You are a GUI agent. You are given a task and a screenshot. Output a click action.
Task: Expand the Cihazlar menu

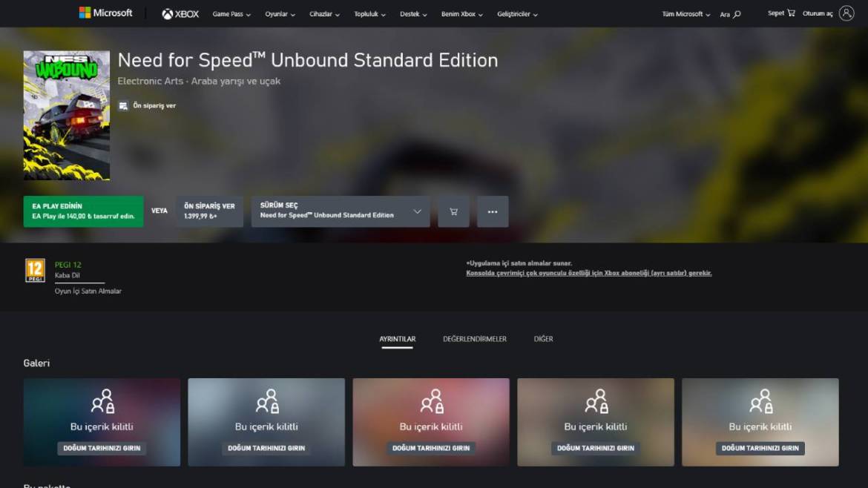coord(324,14)
